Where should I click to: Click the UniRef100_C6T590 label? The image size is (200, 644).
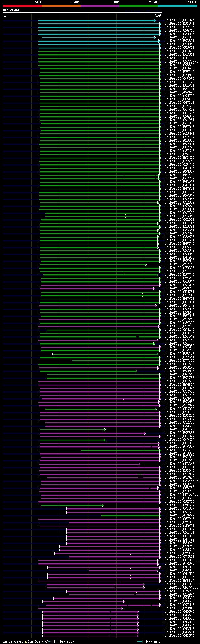pyautogui.click(x=179, y=381)
